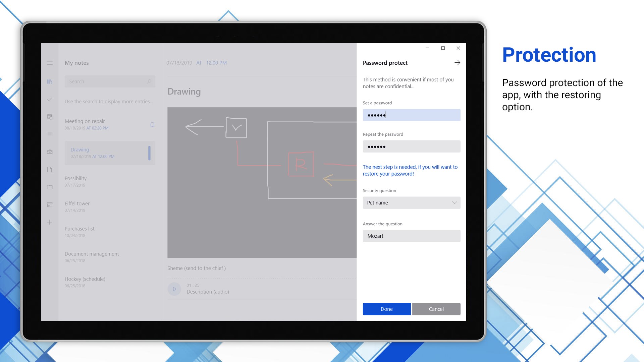
Task: Click the arrow next to Password protect
Action: (457, 63)
